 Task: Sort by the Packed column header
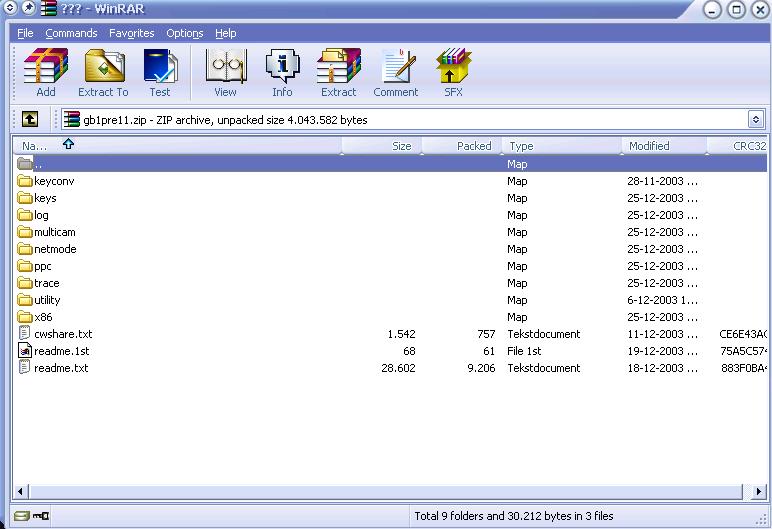pos(461,146)
